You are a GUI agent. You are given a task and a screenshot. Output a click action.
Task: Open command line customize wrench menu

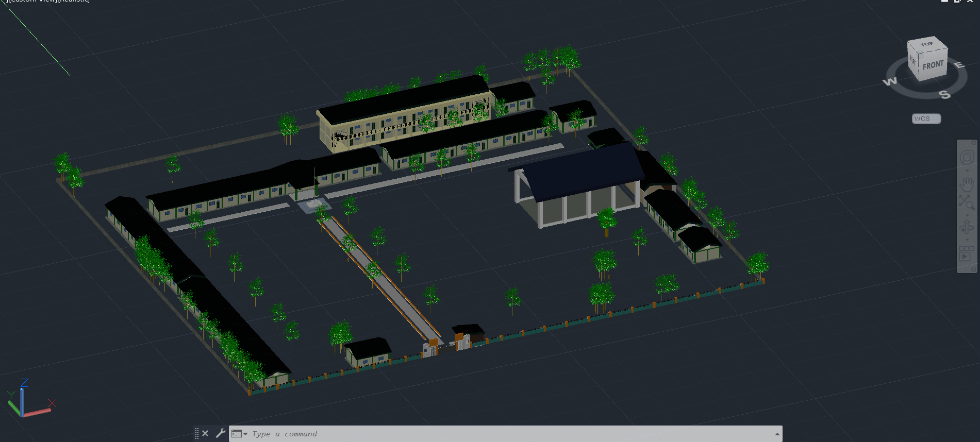pyautogui.click(x=220, y=433)
